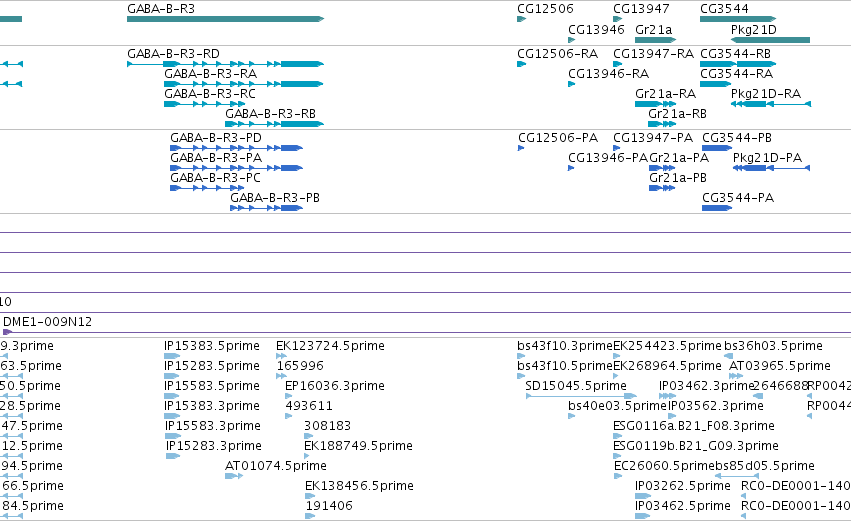Select EST AT01074.5prime
Viewport: 851px width, 521px height.
coord(234,476)
